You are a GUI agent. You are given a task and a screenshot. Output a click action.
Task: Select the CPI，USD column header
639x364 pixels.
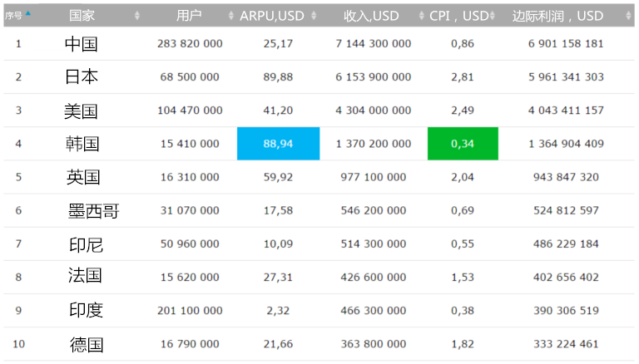point(459,16)
